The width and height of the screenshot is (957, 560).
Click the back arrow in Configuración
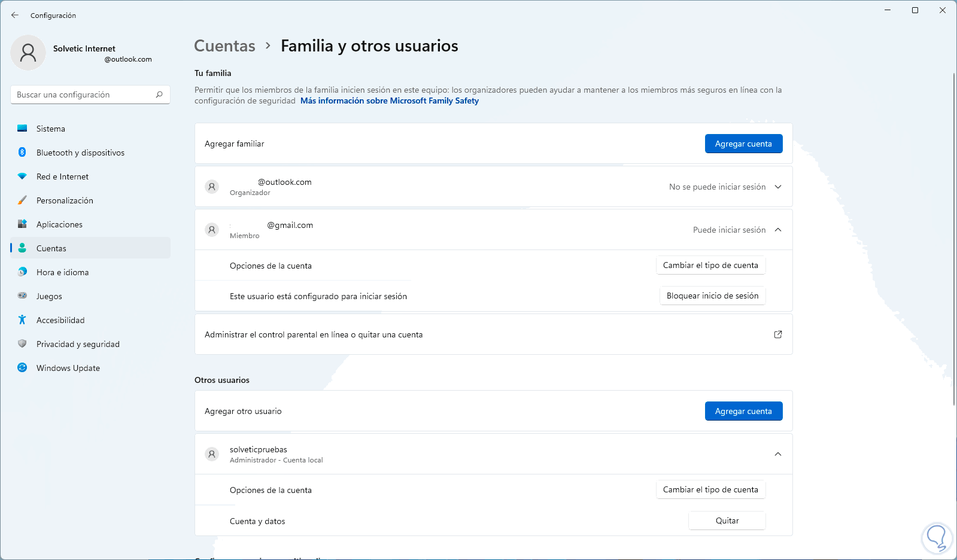click(15, 15)
